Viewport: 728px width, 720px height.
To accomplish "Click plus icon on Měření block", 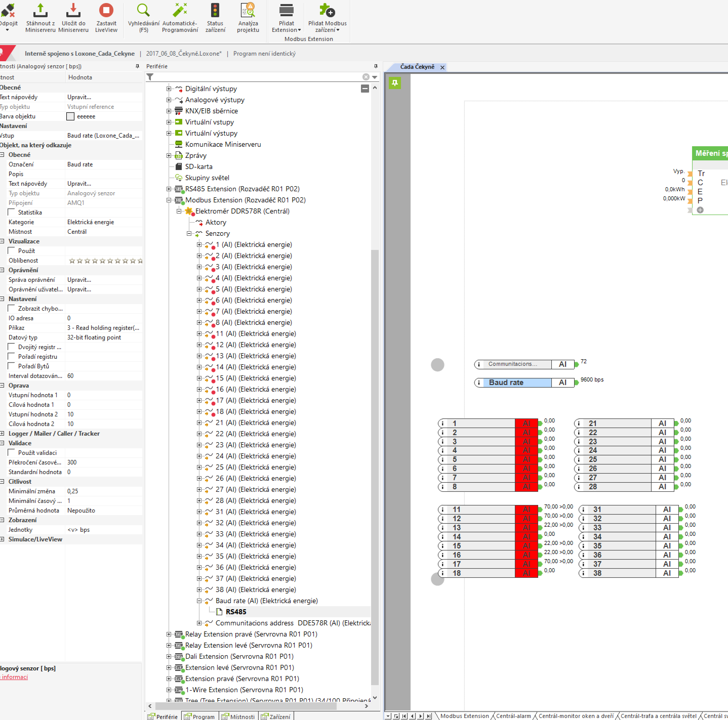I will [x=700, y=210].
